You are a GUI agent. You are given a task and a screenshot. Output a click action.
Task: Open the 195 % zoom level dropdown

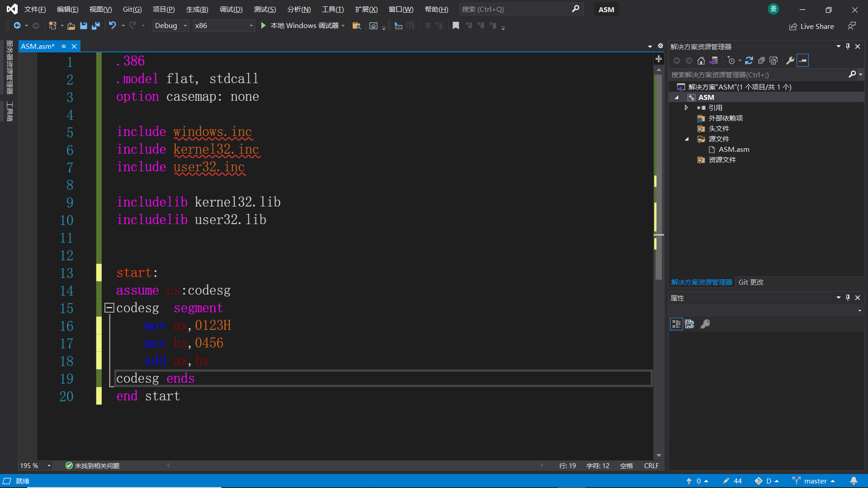click(49, 465)
